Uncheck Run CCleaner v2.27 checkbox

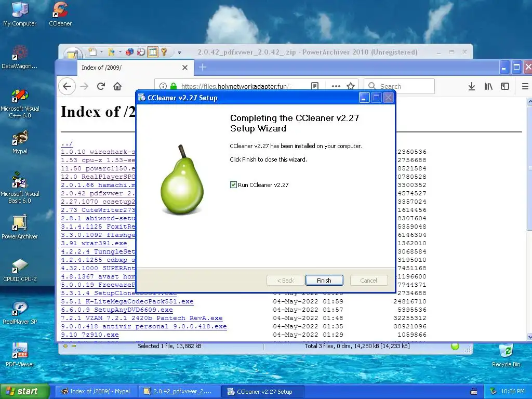point(233,185)
